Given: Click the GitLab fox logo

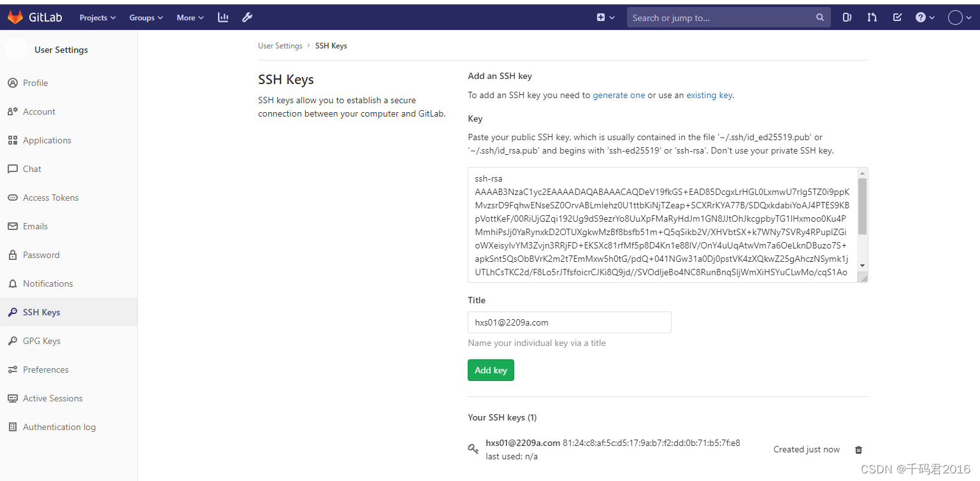Looking at the screenshot, I should click(15, 17).
